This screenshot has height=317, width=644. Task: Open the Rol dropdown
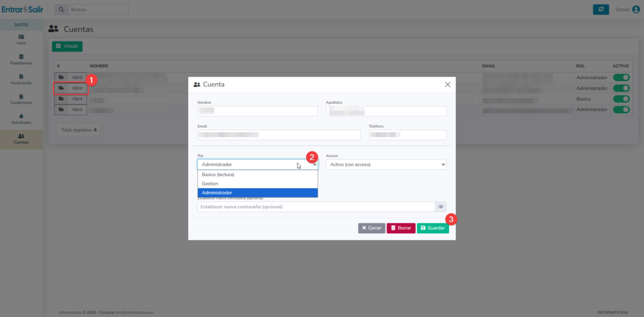click(257, 165)
